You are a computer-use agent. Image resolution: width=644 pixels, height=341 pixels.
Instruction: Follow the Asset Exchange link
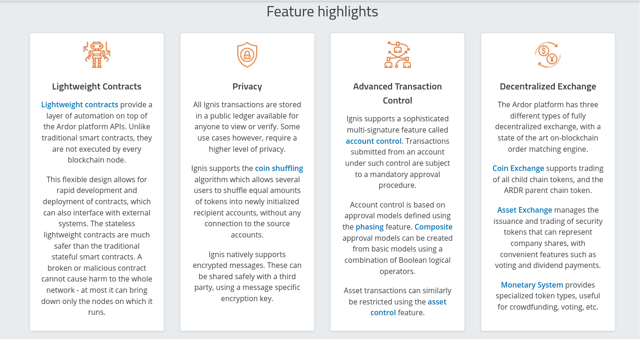click(525, 210)
